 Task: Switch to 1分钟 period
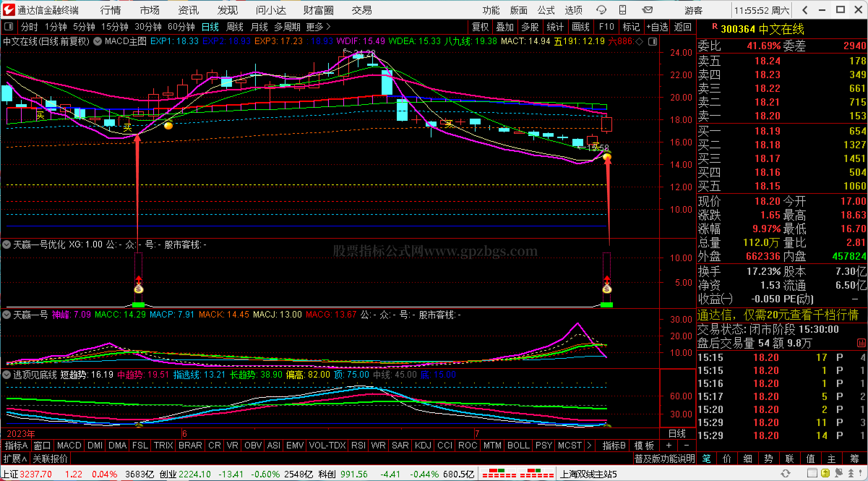(56, 27)
